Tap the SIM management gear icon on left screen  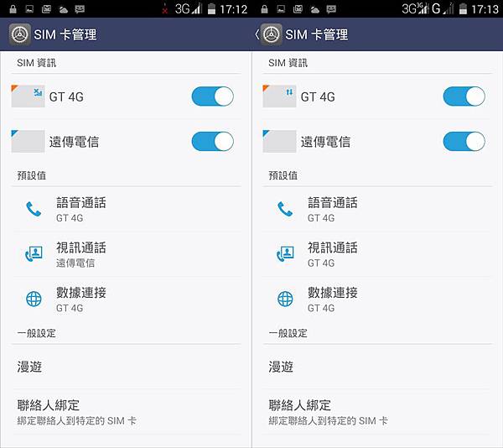pos(20,34)
